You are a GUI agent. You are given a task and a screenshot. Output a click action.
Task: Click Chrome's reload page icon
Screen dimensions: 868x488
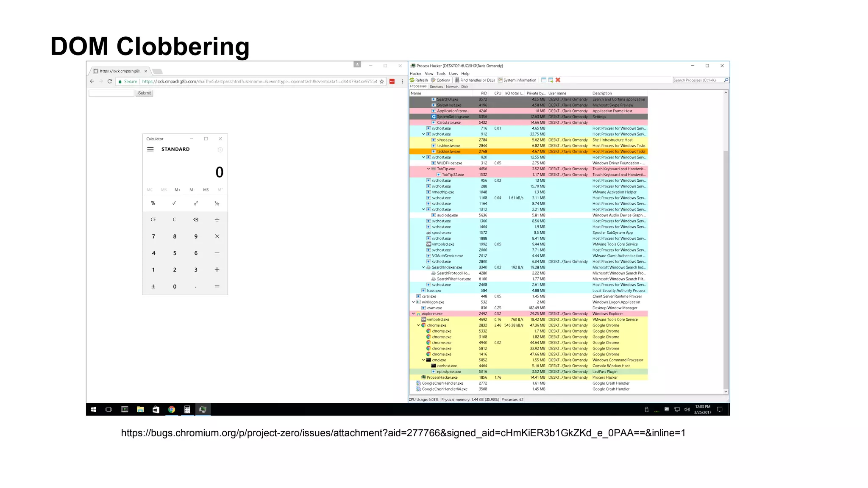(110, 81)
